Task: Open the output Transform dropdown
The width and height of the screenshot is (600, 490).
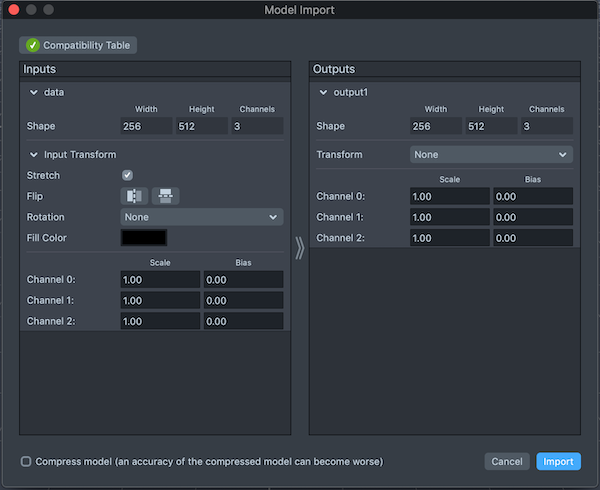Action: (491, 155)
